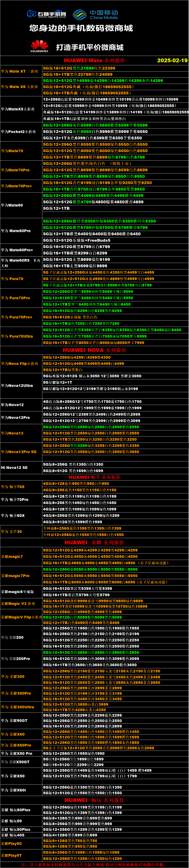This screenshot has width=189, height=868.
Task: Click the 荣耀 畅玩40S model name
Action: point(13,835)
